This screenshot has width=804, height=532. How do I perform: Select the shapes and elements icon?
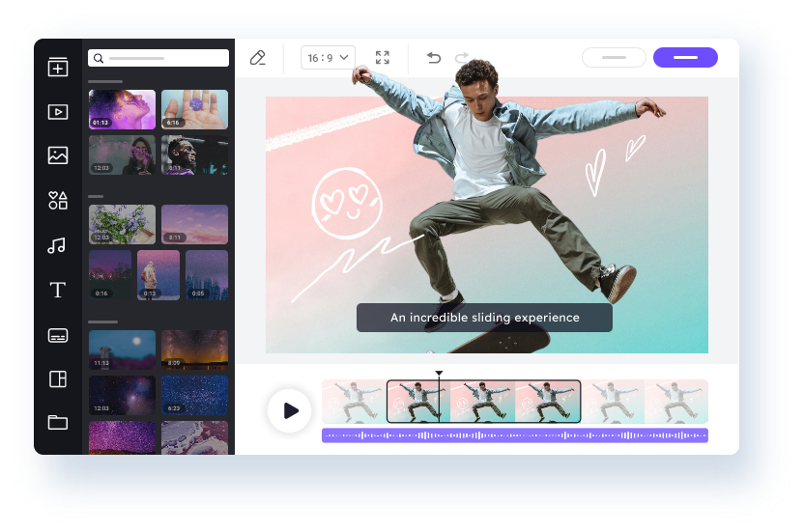click(x=58, y=201)
